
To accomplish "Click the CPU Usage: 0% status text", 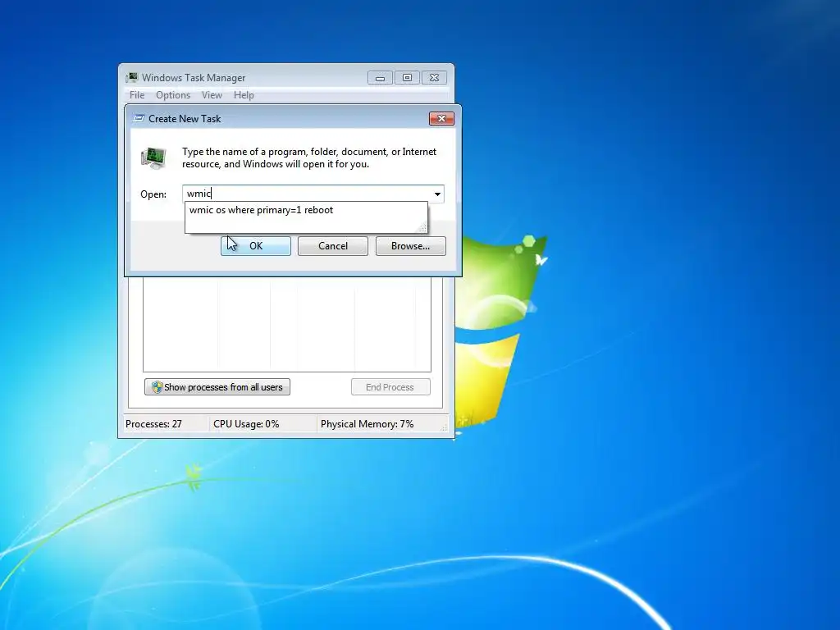I will (246, 424).
